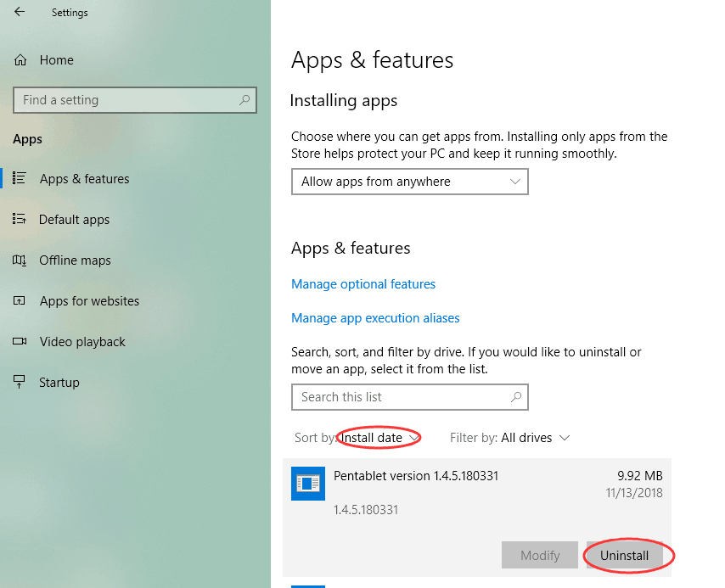Click the magnifier in Find a setting
Viewport: 725px width, 588px height.
coord(244,100)
